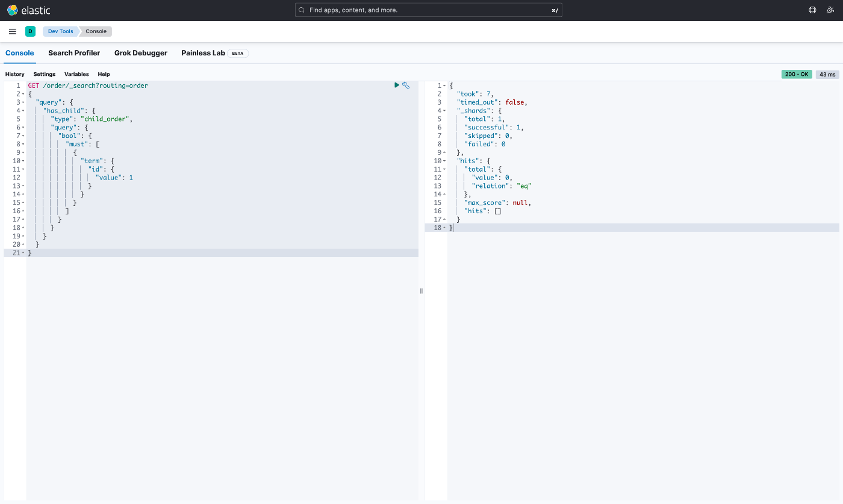843x504 pixels.
Task: Collapse "total" block at response line 11
Action: pyautogui.click(x=444, y=170)
